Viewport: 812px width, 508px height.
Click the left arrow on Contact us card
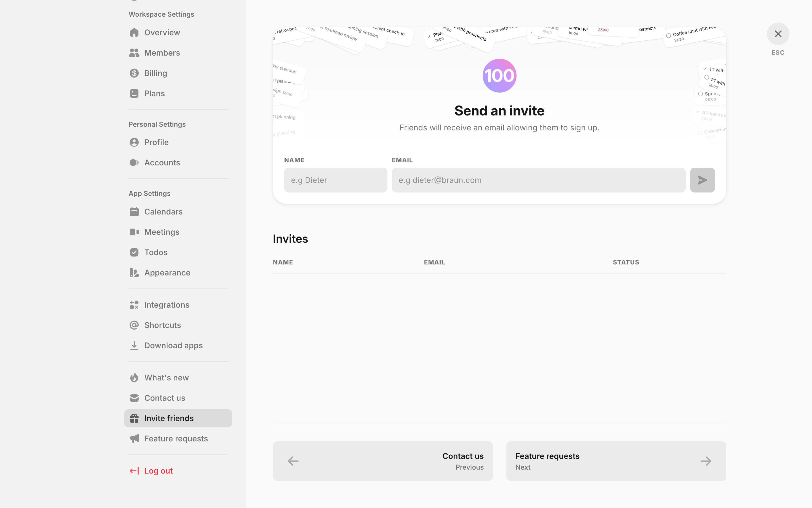(293, 461)
